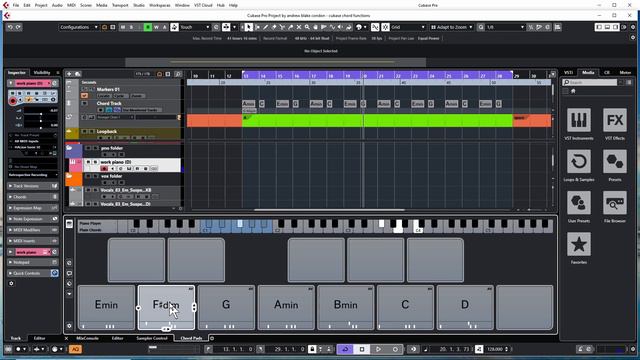Open Find Tracks search icon in track list
Screen dimensions: 640x360
[x=178, y=74]
